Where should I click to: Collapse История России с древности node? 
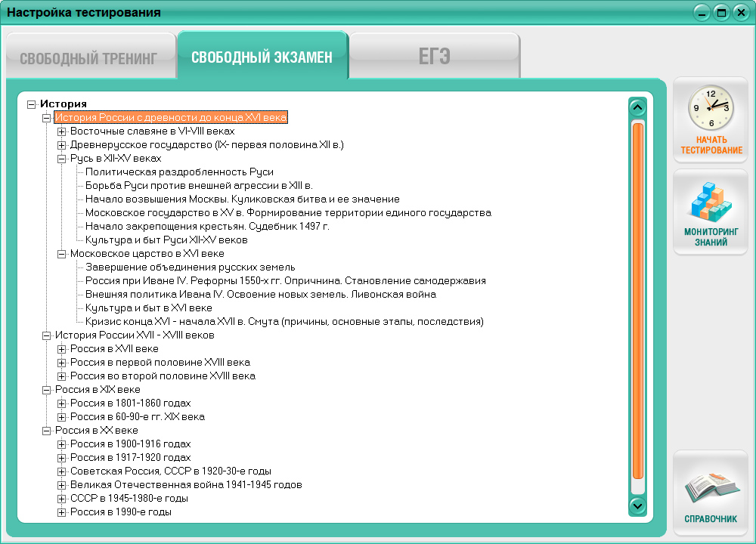(46, 118)
